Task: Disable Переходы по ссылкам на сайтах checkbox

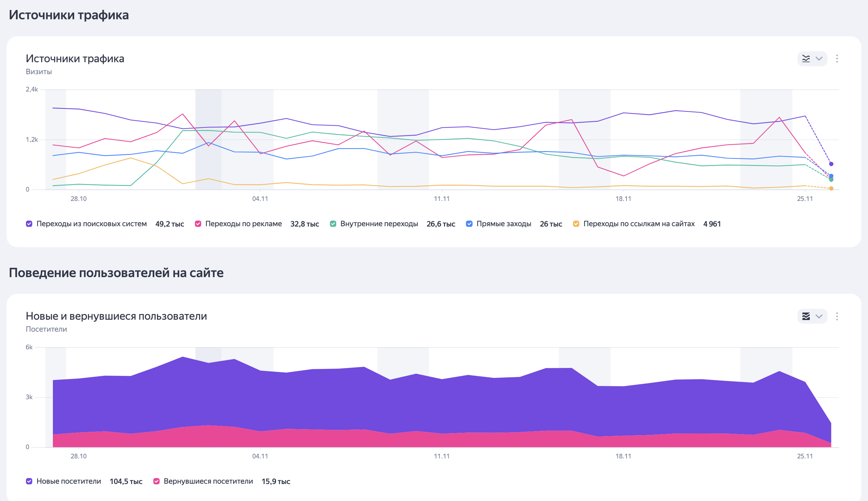Action: click(576, 224)
